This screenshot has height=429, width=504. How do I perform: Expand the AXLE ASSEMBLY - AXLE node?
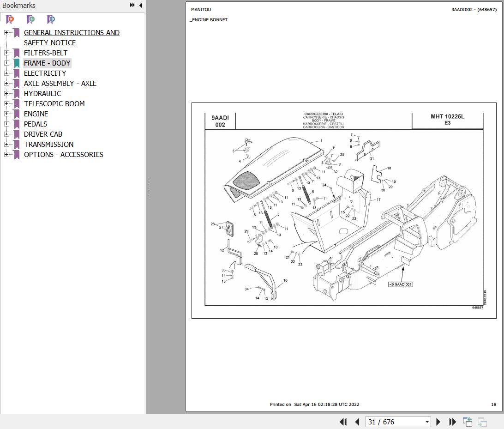(x=6, y=83)
